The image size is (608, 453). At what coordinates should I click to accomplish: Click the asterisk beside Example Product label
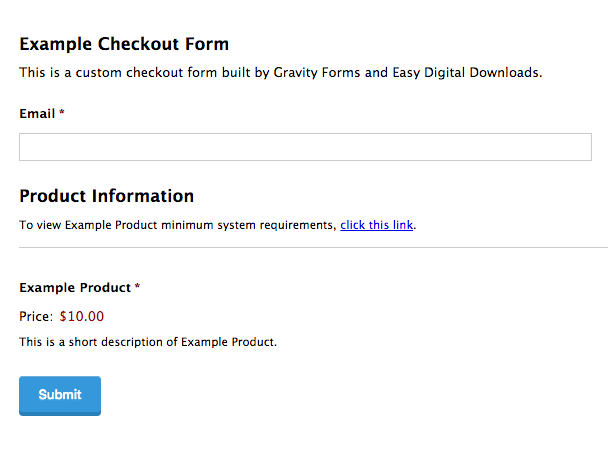pyautogui.click(x=138, y=288)
